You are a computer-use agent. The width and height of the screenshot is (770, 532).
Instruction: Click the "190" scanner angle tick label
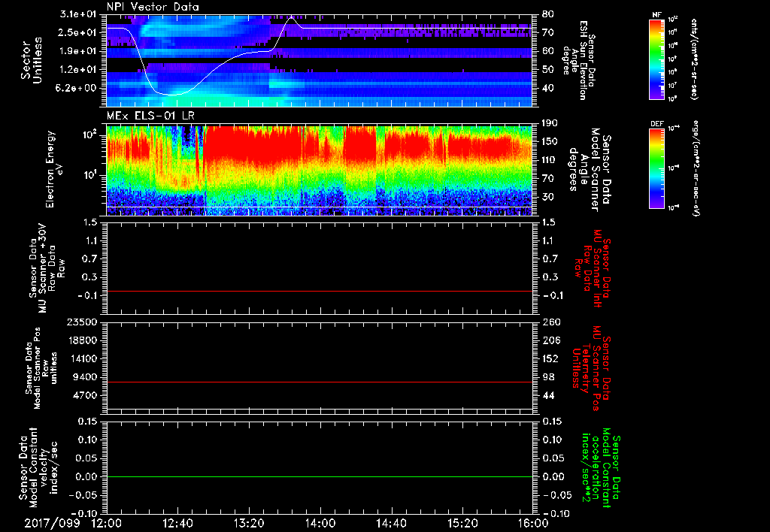pyautogui.click(x=550, y=123)
